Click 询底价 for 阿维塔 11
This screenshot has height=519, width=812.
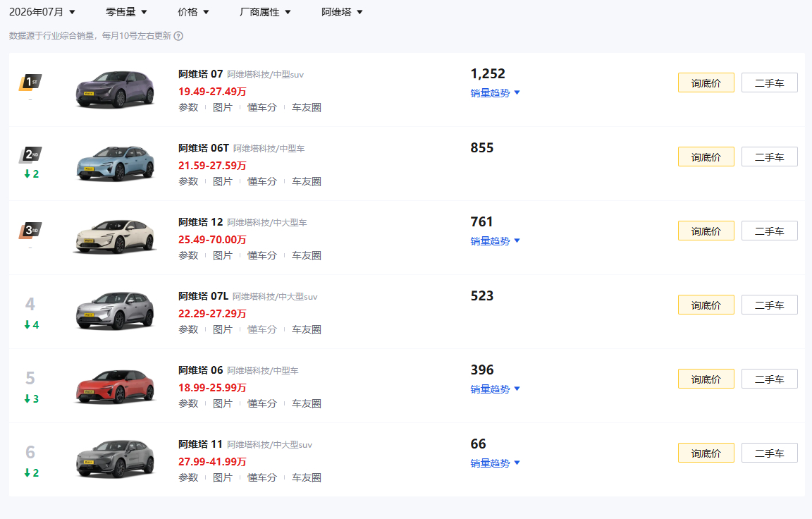(706, 453)
